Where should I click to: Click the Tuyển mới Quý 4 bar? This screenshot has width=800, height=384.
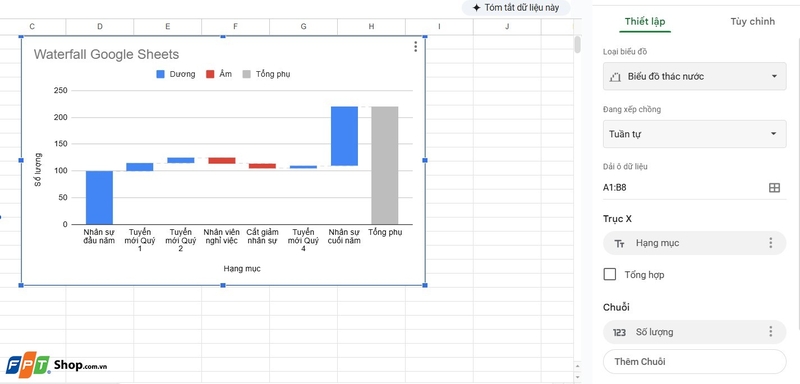[x=304, y=167]
